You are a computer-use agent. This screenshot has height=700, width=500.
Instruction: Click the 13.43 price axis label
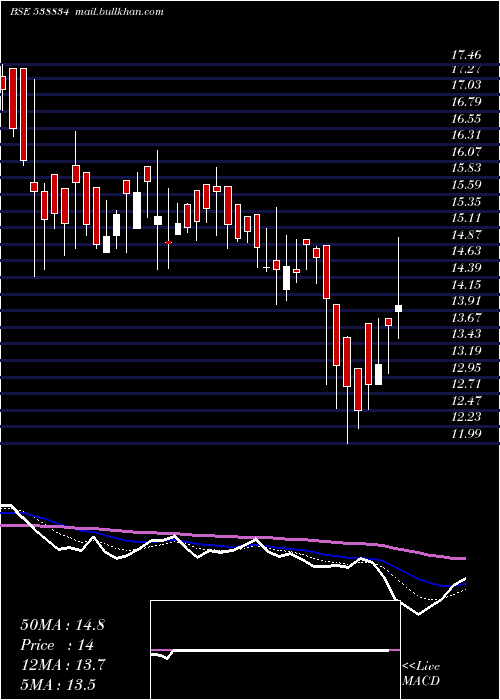pos(466,334)
